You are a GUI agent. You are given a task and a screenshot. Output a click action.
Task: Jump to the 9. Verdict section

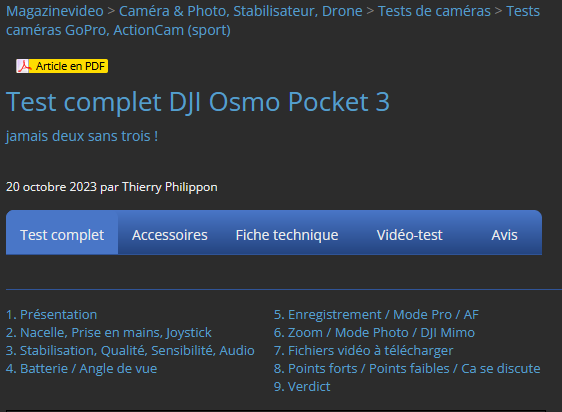pos(302,387)
